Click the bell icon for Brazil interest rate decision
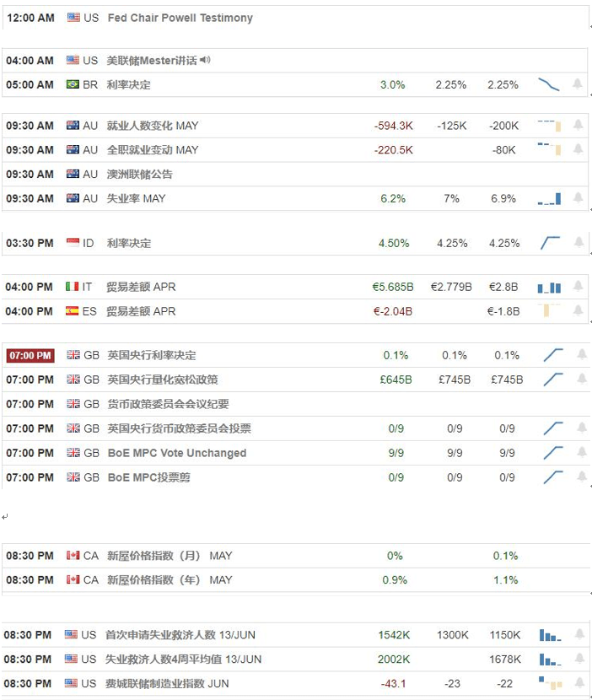 coord(578,83)
